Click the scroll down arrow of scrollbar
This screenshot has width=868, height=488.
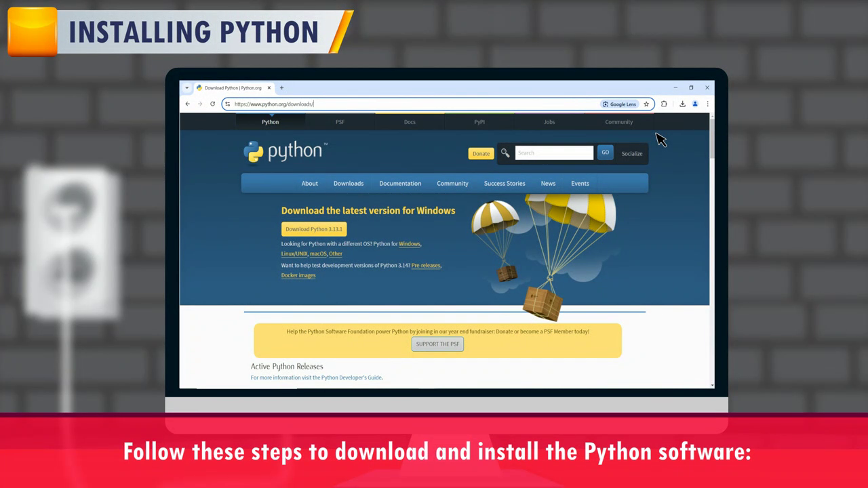tap(712, 385)
